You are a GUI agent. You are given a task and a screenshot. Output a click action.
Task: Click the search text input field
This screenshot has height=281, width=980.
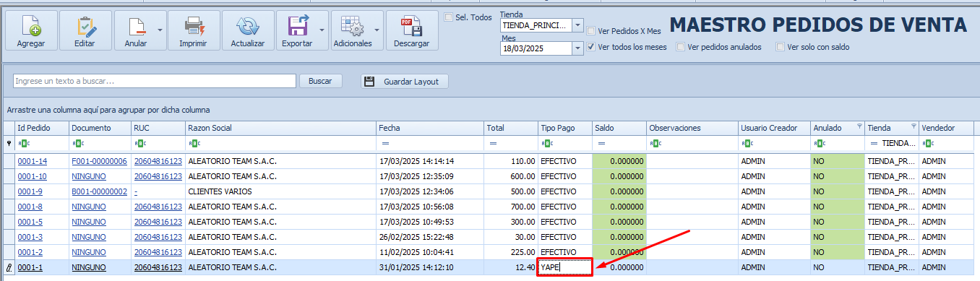[x=155, y=81]
